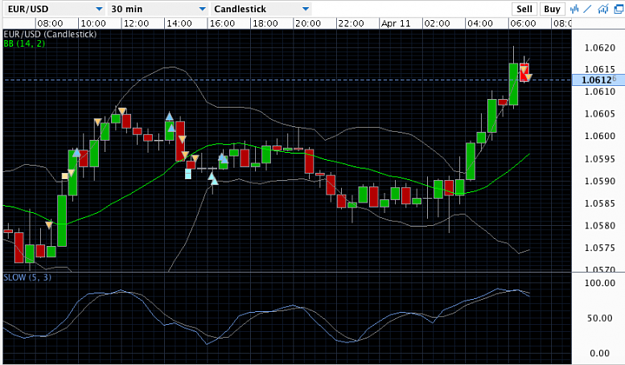Click the 1.0580 price level label
625x365 pixels.
coord(600,226)
